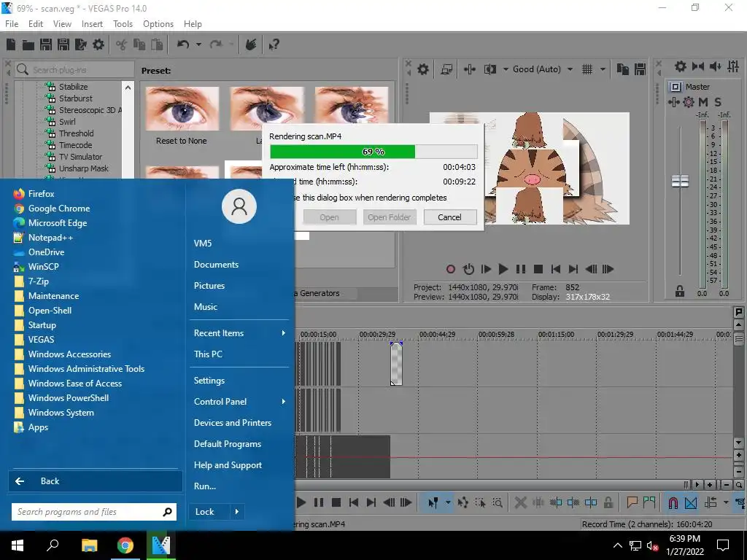Select the Normal Edit tool in the timeline toolbar
The width and height of the screenshot is (747, 560).
click(x=433, y=502)
